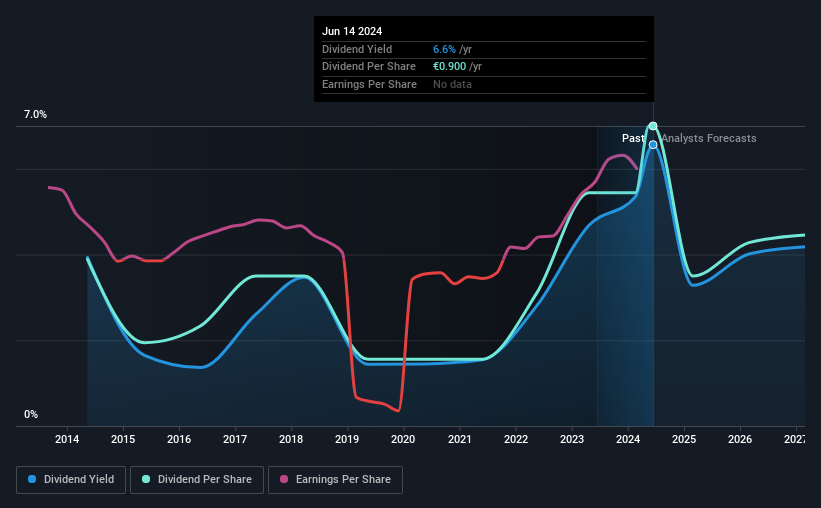Click the tooltip's Dividend Per Share row label
The width and height of the screenshot is (821, 508).
369,67
